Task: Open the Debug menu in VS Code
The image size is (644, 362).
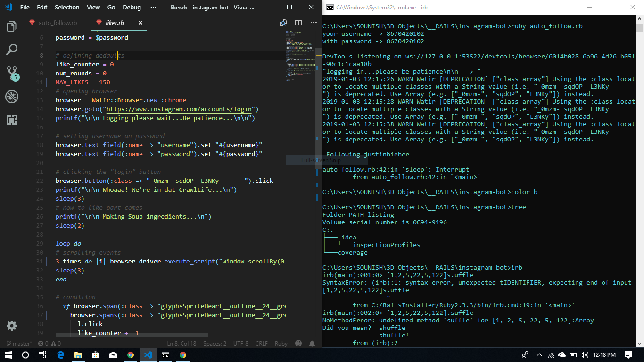Action: [132, 7]
